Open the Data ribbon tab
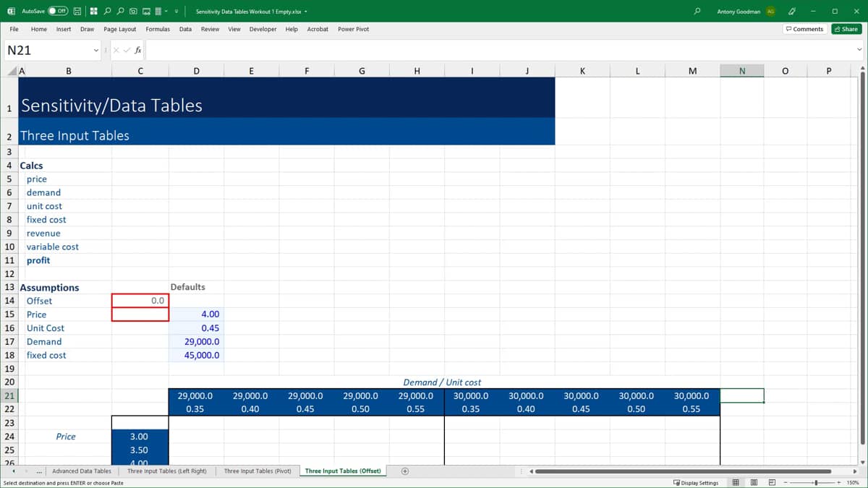 tap(185, 29)
